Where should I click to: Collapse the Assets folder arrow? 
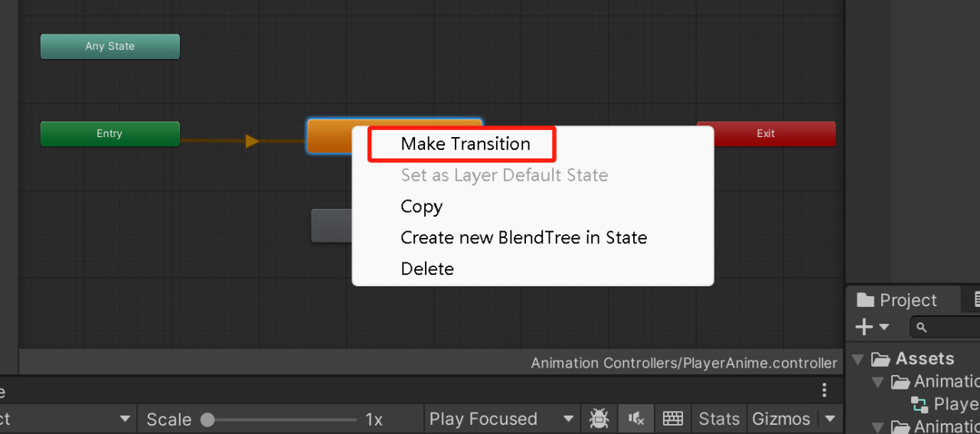coord(858,359)
